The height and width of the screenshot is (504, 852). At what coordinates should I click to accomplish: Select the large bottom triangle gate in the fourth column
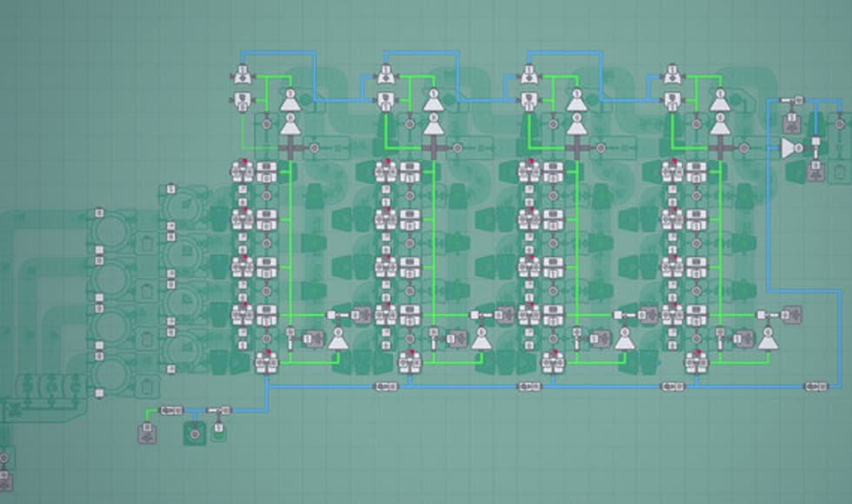click(x=769, y=339)
